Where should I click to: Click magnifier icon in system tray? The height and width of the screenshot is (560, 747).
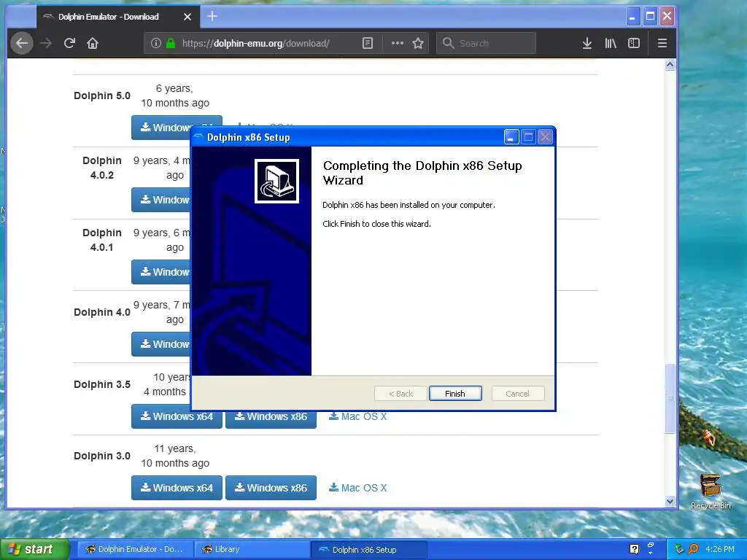[x=693, y=549]
